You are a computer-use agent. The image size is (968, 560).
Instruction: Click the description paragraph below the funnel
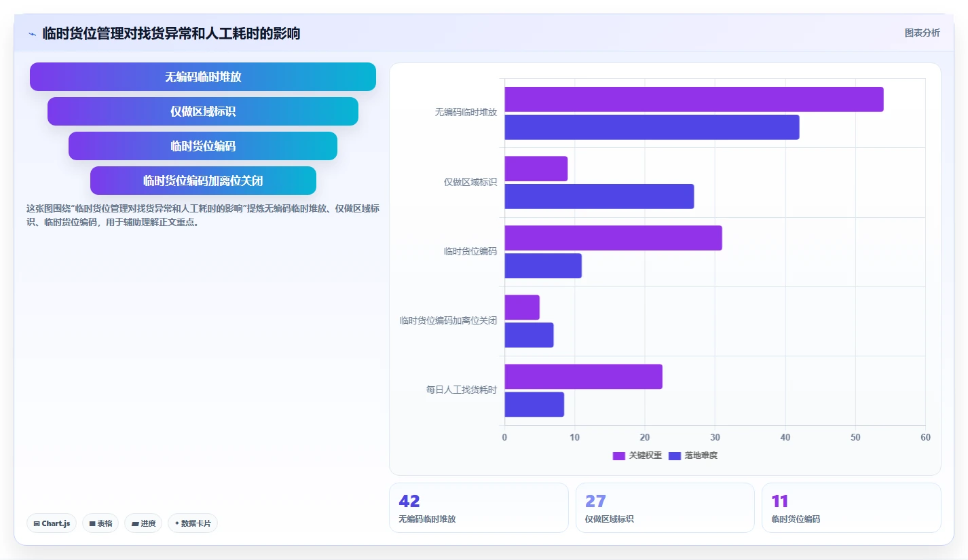coord(202,215)
